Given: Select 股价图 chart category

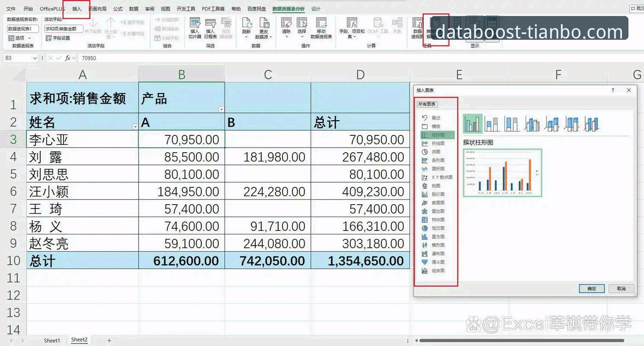Looking at the screenshot, I should [437, 194].
